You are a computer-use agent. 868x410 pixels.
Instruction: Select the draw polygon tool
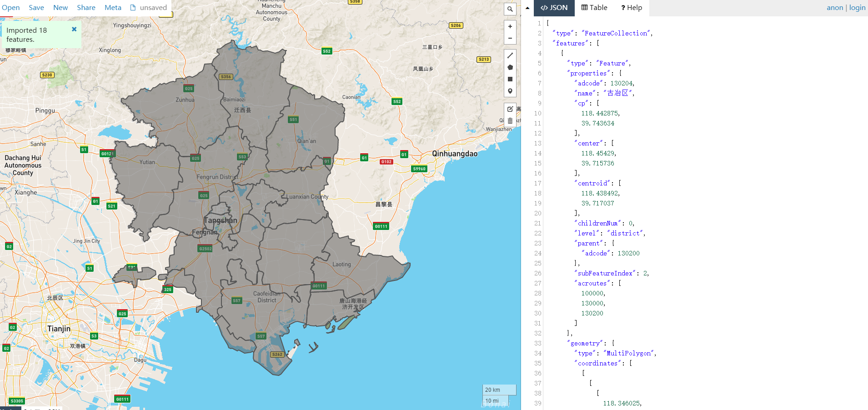[x=510, y=67]
